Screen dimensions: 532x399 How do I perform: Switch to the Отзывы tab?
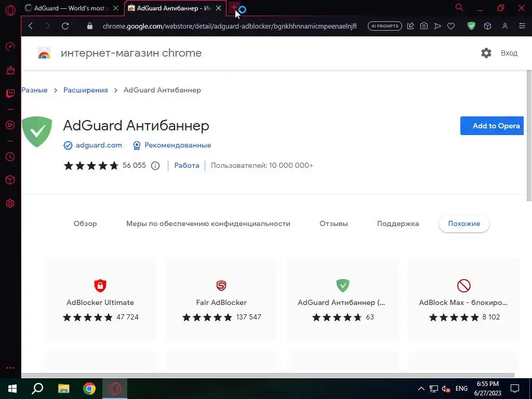point(334,223)
